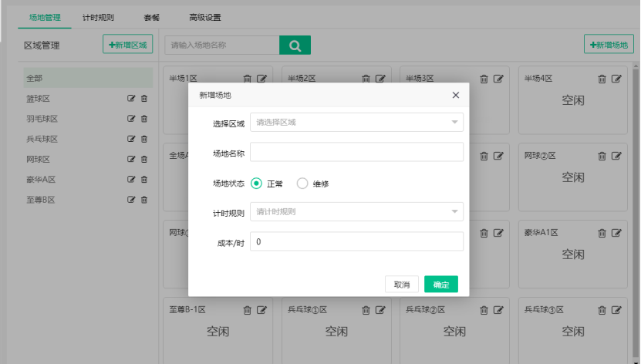641x364 pixels.
Task: Click the 成本/时 cost input field
Action: (x=356, y=241)
